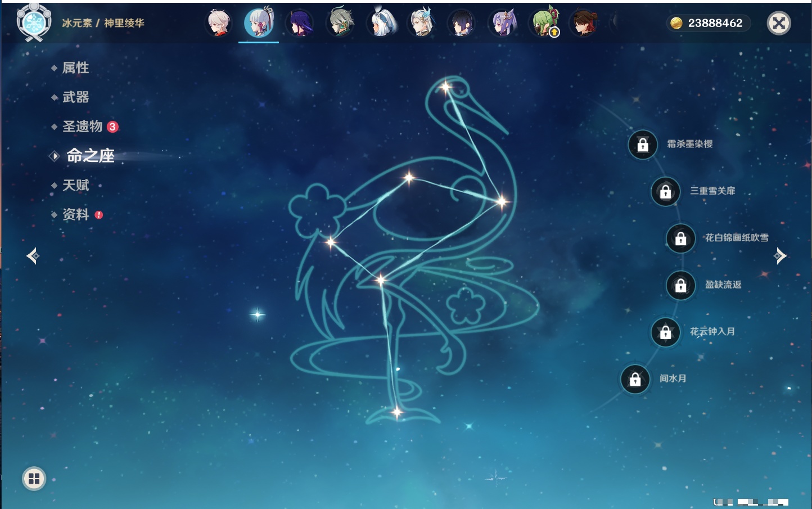The image size is (812, 509).
Task: Select the lavender twin-tail haired character portrait
Action: click(x=503, y=23)
